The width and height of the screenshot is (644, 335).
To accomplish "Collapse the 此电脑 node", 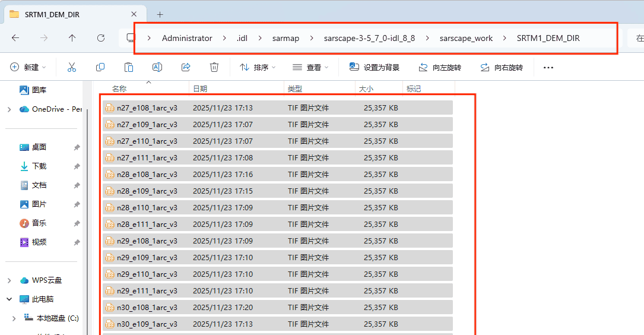I will 9,299.
